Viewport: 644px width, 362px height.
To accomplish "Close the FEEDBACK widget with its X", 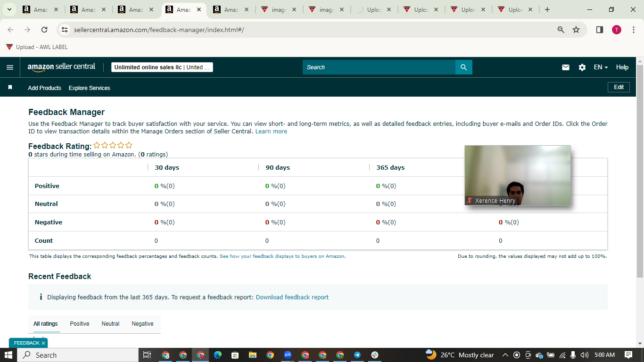I will tap(43, 343).
